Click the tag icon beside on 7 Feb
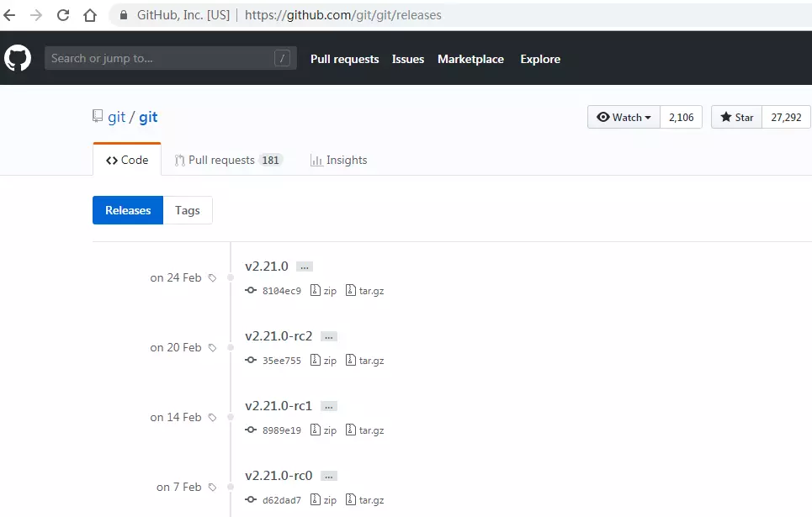This screenshot has width=812, height=517. pos(212,488)
